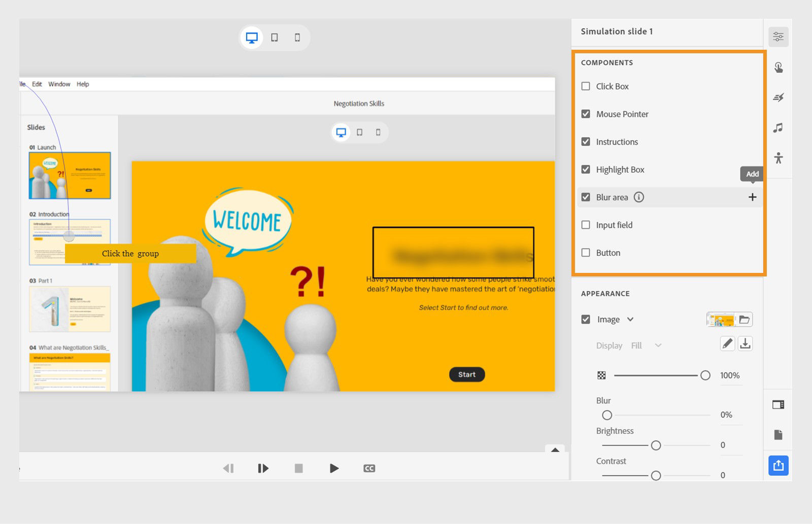Open the Properties sliders icon at top right
Screen dimensions: 812x524
click(x=778, y=36)
